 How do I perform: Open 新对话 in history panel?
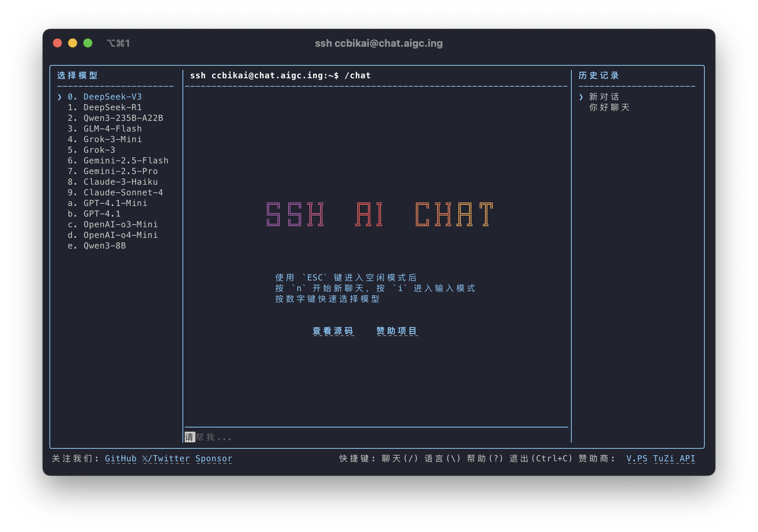tap(604, 97)
